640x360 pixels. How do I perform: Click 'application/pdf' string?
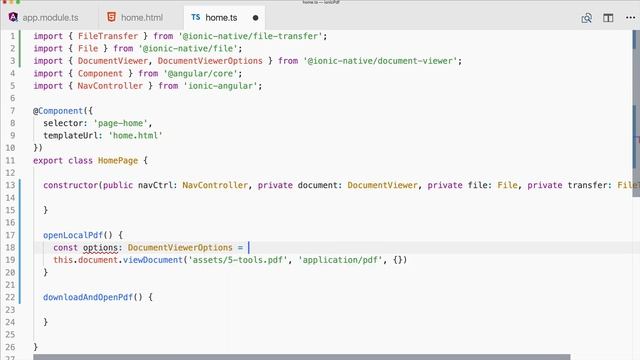pos(340,260)
